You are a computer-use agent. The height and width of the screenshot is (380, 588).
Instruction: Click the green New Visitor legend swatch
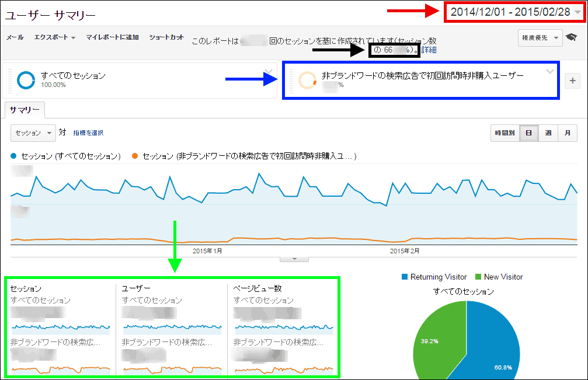pyautogui.click(x=479, y=277)
